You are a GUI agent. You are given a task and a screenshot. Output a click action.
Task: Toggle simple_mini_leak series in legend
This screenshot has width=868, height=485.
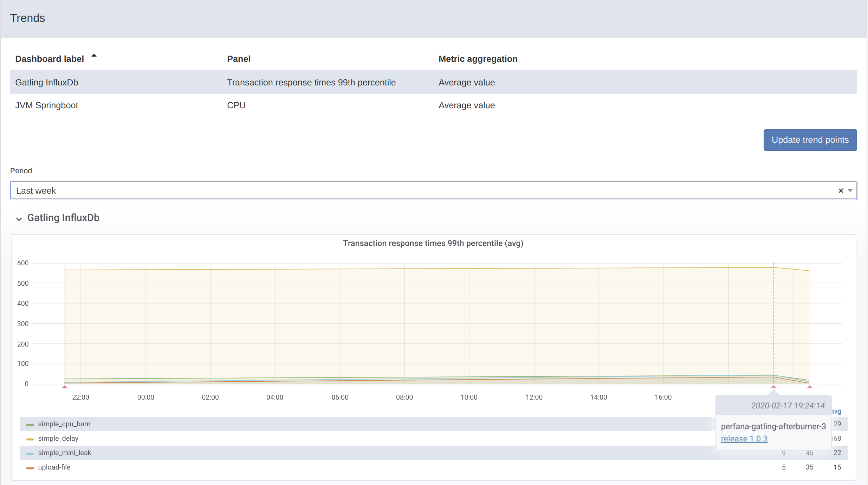point(64,453)
